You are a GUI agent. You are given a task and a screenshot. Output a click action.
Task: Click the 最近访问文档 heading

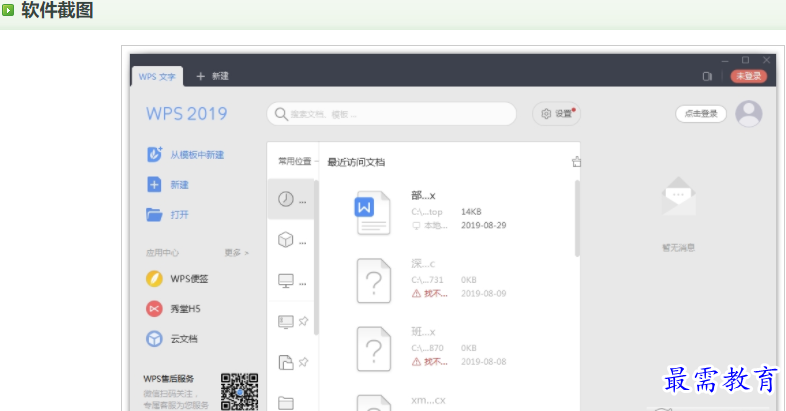tap(356, 162)
